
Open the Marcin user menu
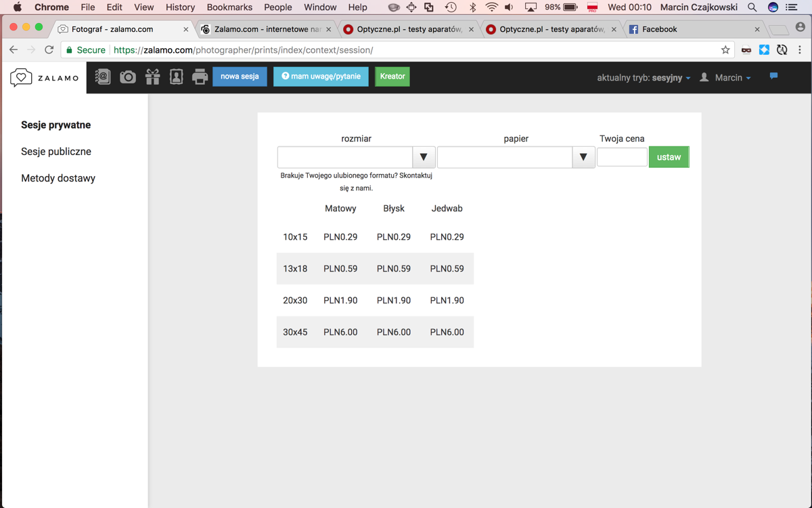[725, 78]
